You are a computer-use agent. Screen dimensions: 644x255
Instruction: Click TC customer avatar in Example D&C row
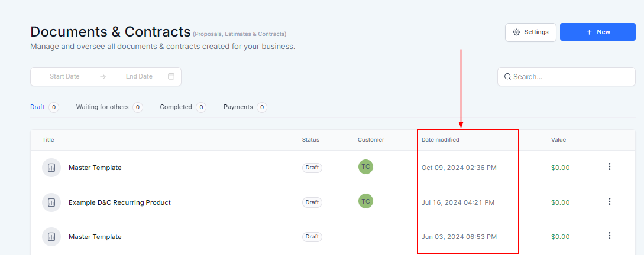pyautogui.click(x=365, y=201)
